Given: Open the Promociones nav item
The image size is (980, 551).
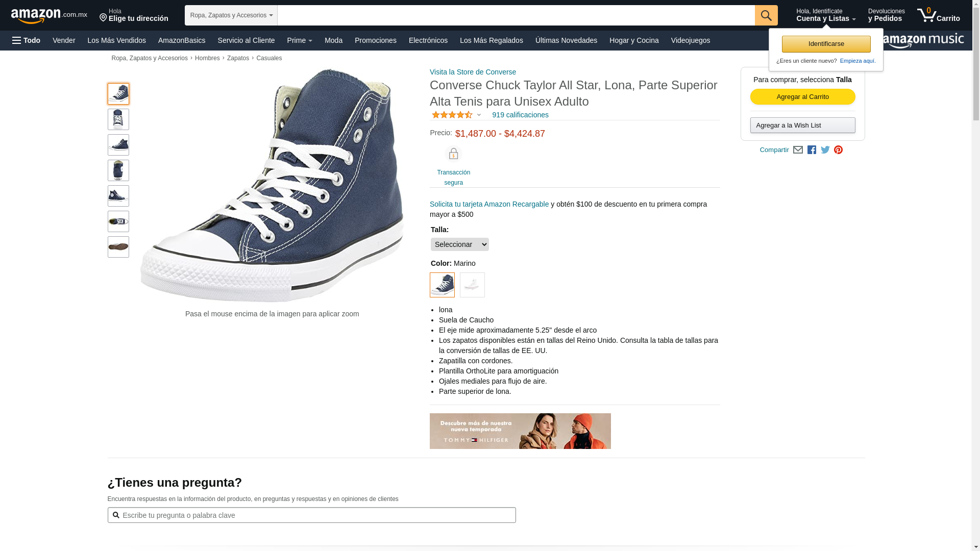Looking at the screenshot, I should 376,40.
